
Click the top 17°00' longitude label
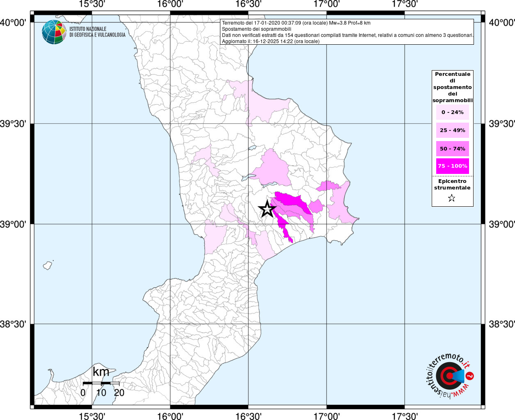point(327,4)
